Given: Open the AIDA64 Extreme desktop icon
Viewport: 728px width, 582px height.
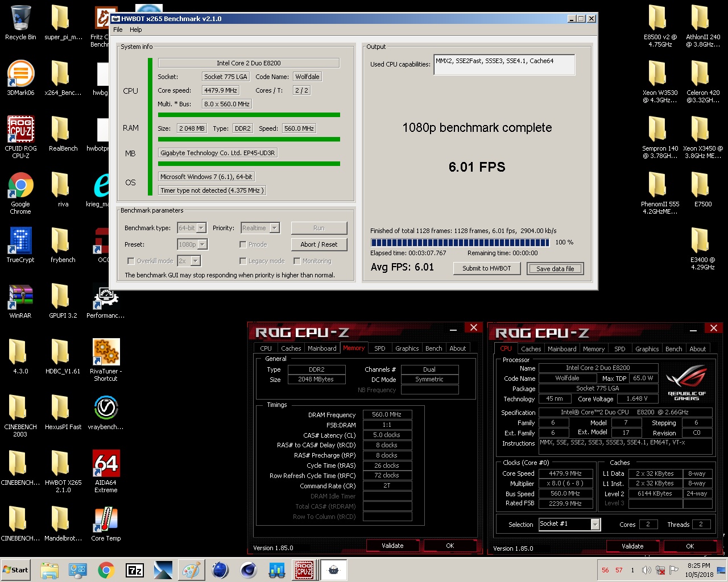Looking at the screenshot, I should point(106,471).
